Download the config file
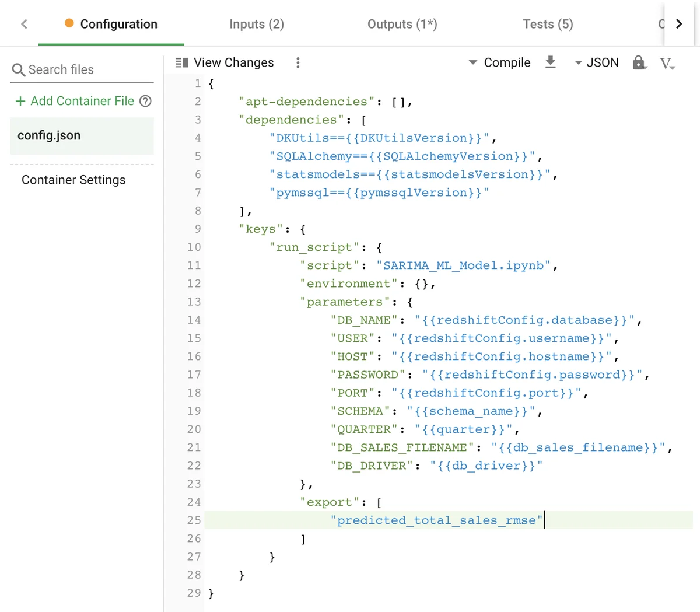This screenshot has height=612, width=700. click(x=551, y=62)
